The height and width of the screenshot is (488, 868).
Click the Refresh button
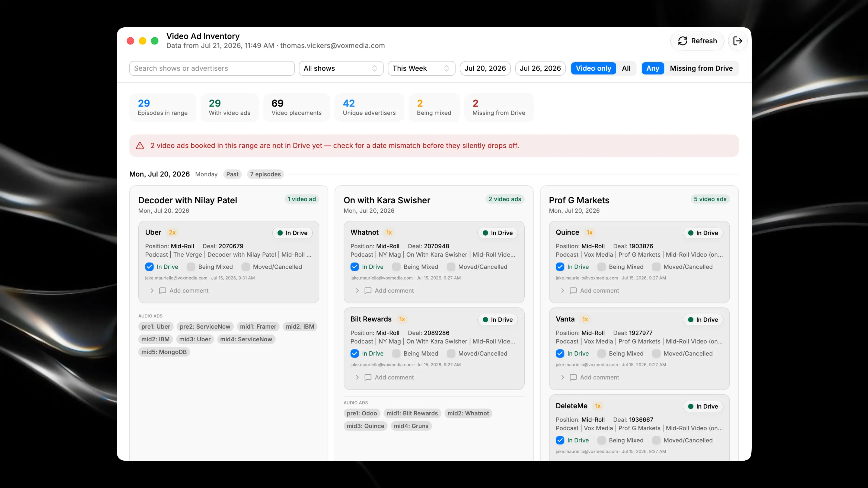pos(697,41)
